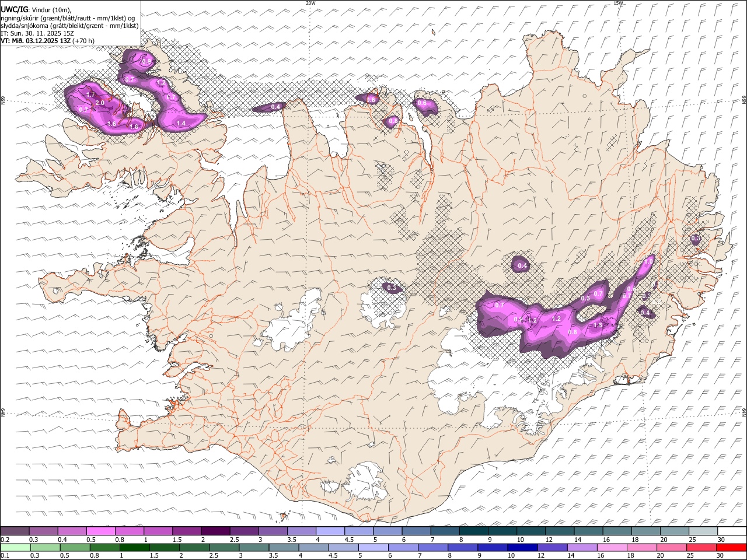Select the '25' label in the top legend row

coord(692,540)
